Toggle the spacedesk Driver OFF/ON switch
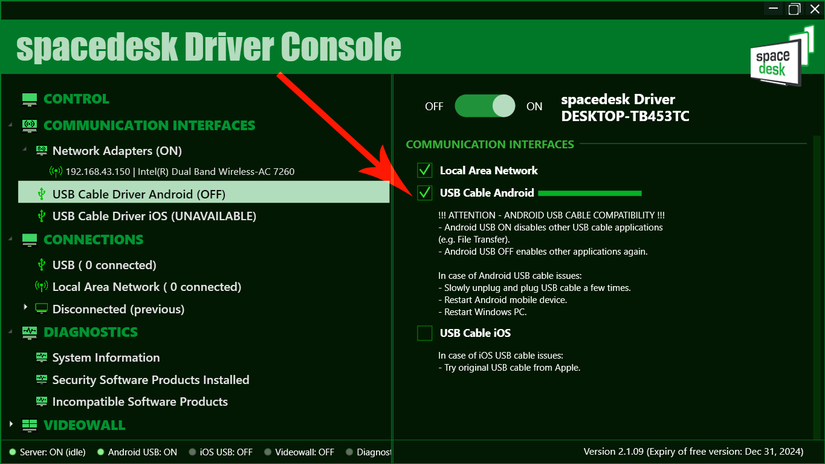The image size is (825, 464). tap(485, 106)
